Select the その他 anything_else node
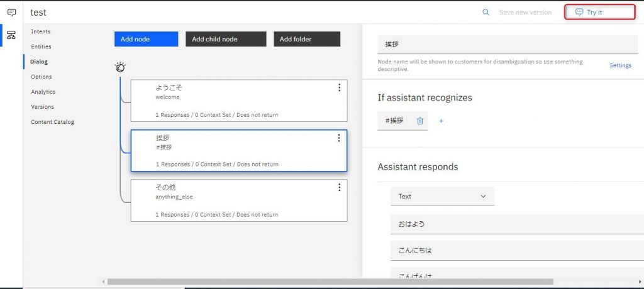The height and width of the screenshot is (289, 644). coord(239,200)
